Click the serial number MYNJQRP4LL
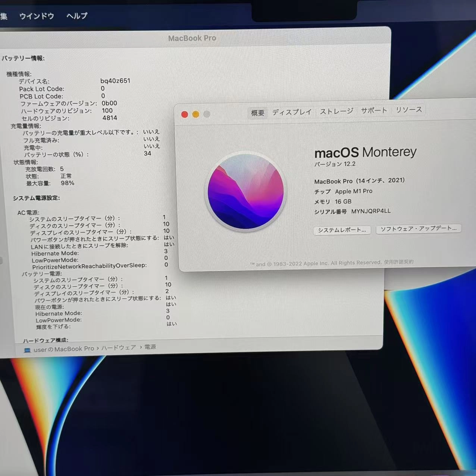Viewport: 476px width, 476px height. [370, 211]
